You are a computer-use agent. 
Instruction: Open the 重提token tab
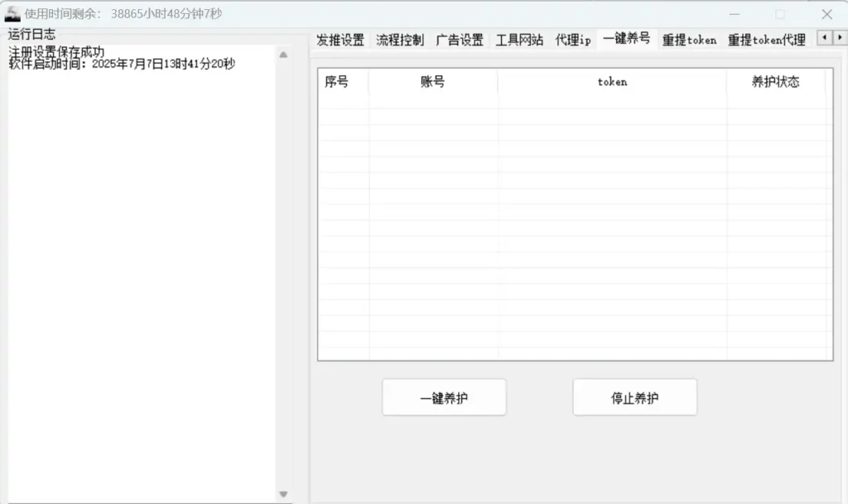click(690, 40)
